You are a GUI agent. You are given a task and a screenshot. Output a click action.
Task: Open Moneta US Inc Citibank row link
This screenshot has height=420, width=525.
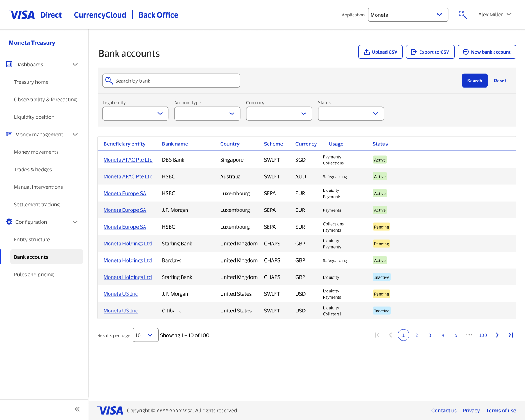coord(121,311)
